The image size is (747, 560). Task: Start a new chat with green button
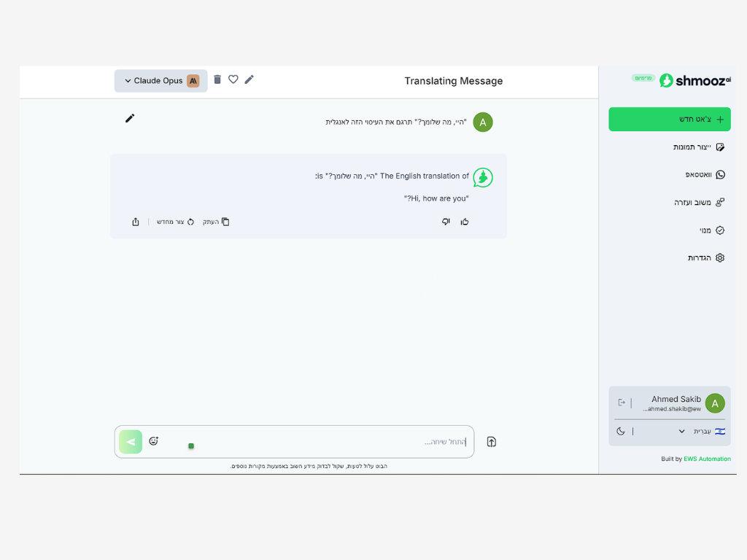tap(670, 119)
